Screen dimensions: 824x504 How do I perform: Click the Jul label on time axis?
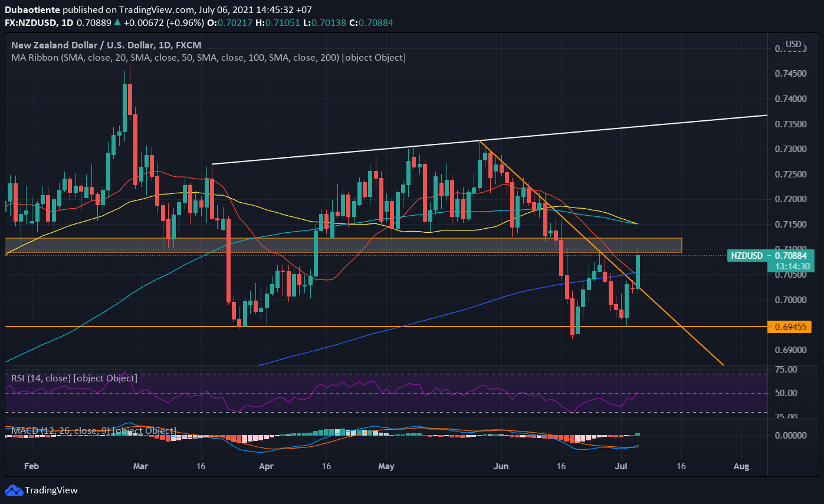[621, 466]
